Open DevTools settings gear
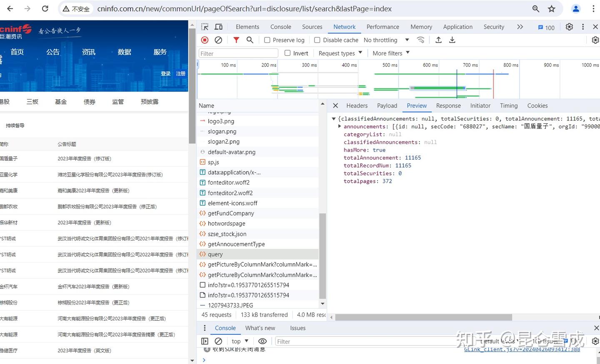Screen dimensions: 600x364 point(569,27)
